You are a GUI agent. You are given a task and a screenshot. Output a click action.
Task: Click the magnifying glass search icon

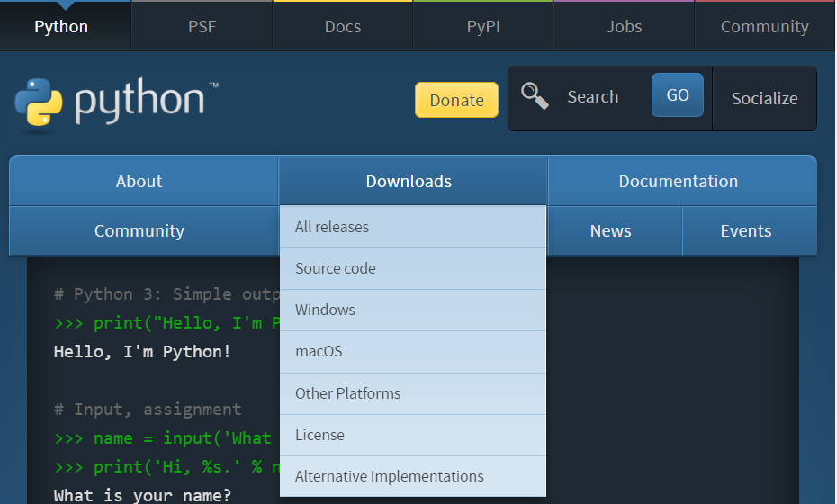535,96
